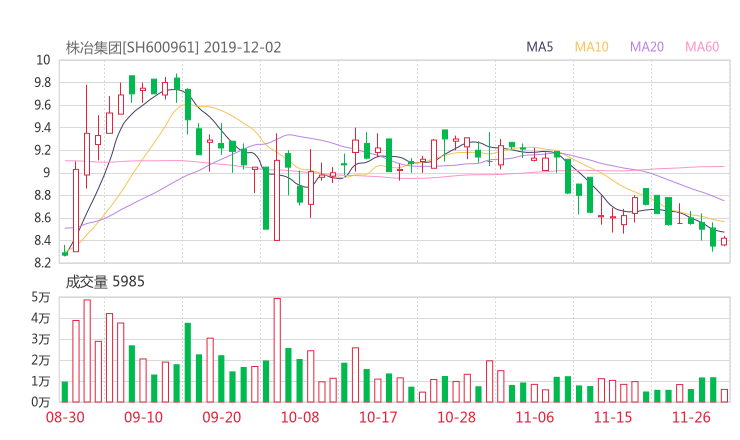
Task: Click the 11-15 date axis label
Action: pos(613,417)
